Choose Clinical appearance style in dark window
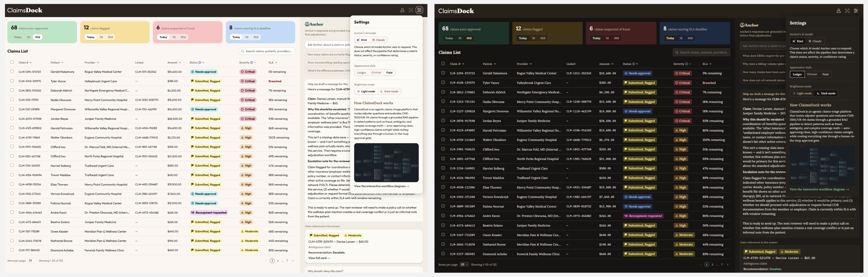Screen dimensions: 868x277 [812, 74]
